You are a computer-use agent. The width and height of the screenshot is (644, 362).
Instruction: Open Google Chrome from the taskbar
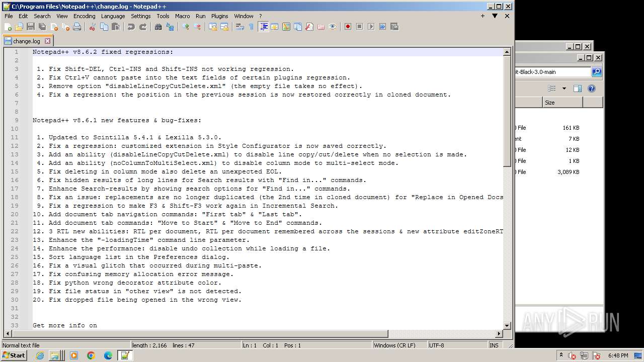pyautogui.click(x=91, y=355)
